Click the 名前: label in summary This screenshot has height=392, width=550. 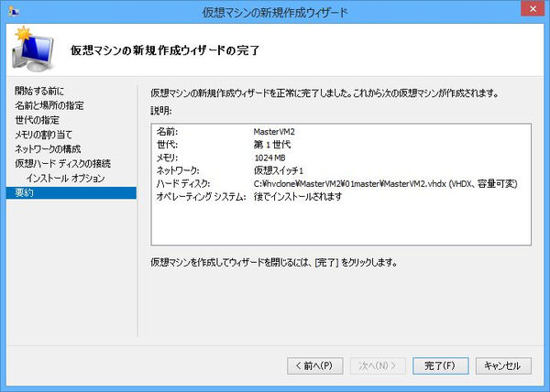point(168,132)
